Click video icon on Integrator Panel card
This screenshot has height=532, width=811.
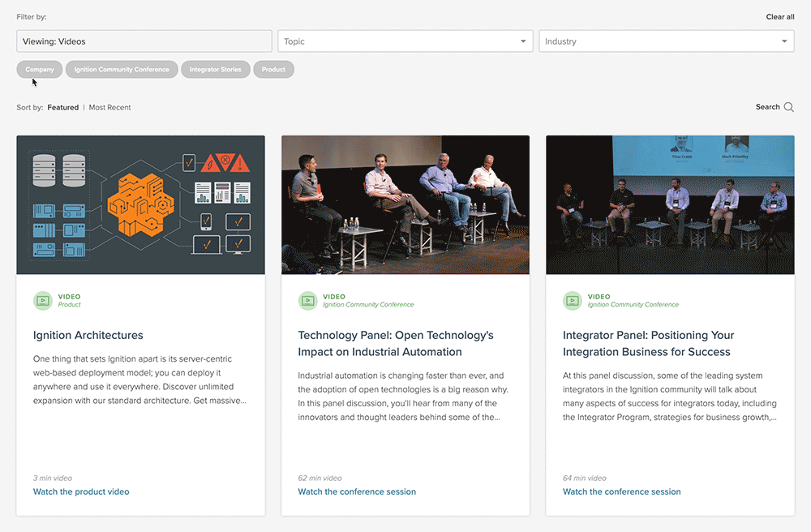coord(573,300)
